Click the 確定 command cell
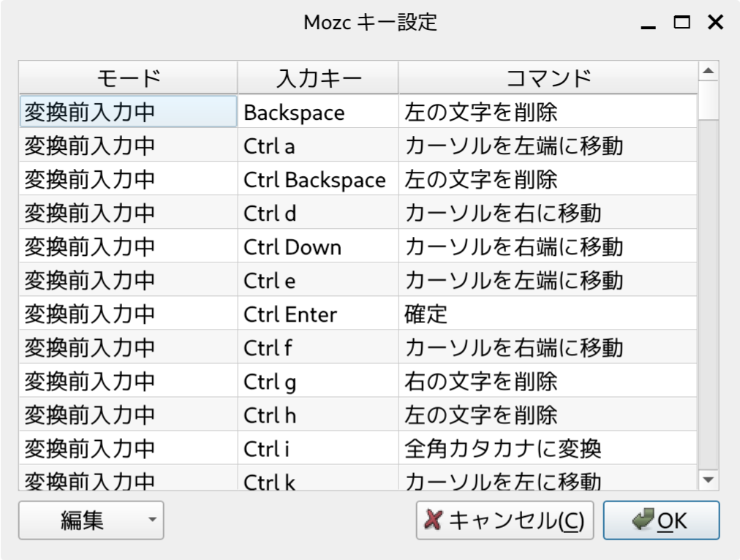This screenshot has height=560, width=740. [548, 314]
